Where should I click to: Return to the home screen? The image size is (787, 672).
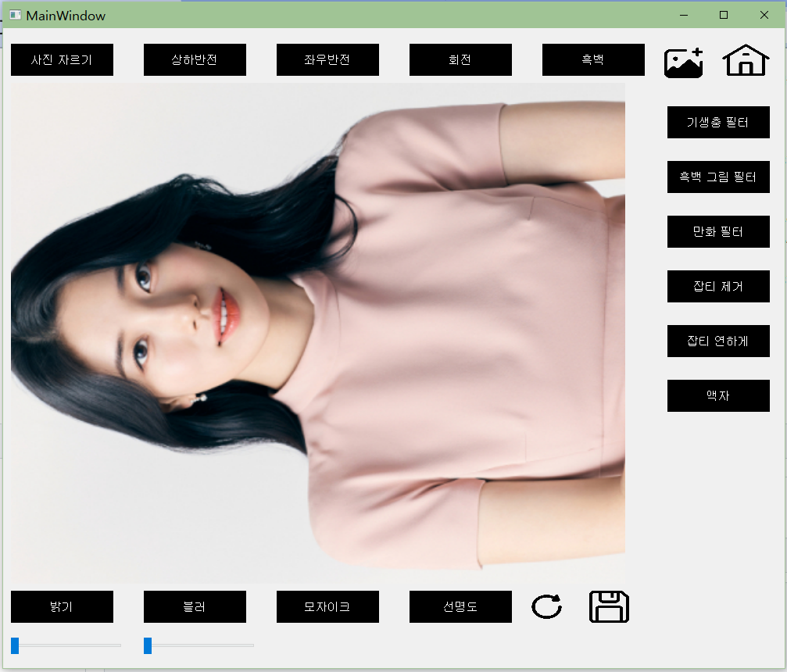click(x=745, y=60)
